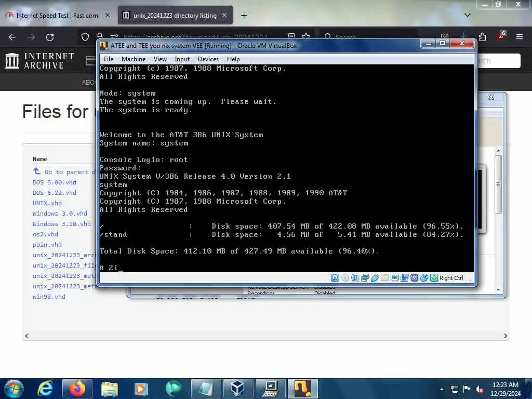532x399 pixels.
Task: Switch to Firefox in the taskbar
Action: 77,389
